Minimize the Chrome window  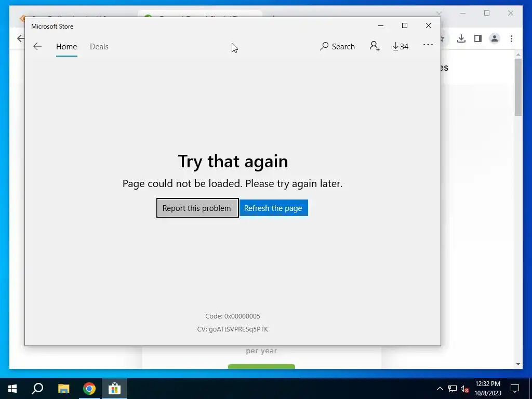pyautogui.click(x=463, y=13)
